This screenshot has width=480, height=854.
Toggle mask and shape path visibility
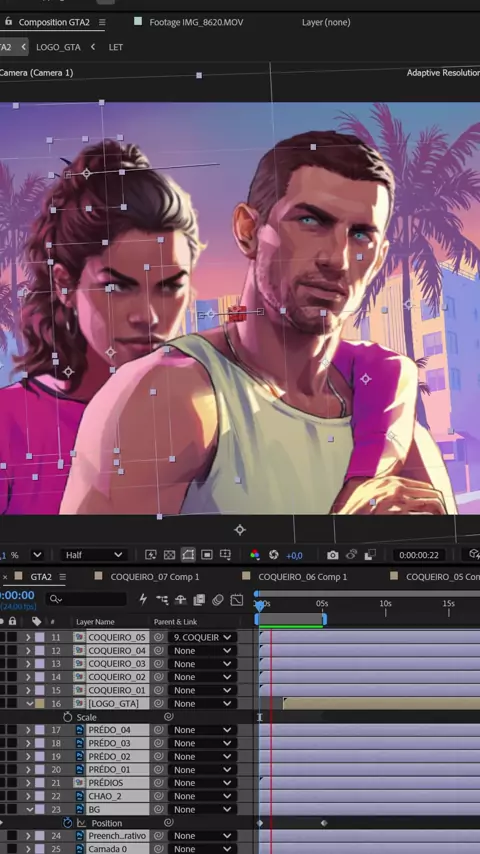188,555
